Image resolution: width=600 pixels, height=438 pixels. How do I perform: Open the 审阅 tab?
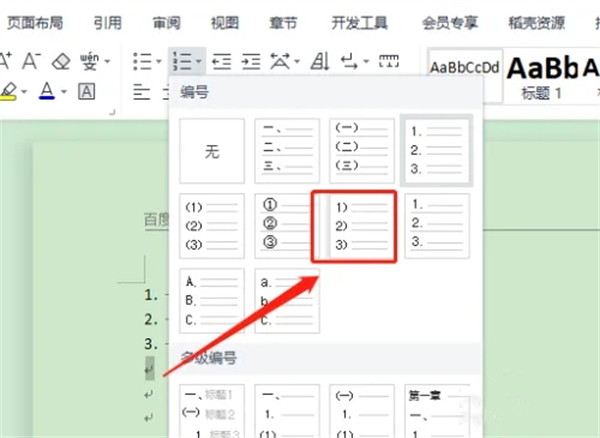coord(166,23)
